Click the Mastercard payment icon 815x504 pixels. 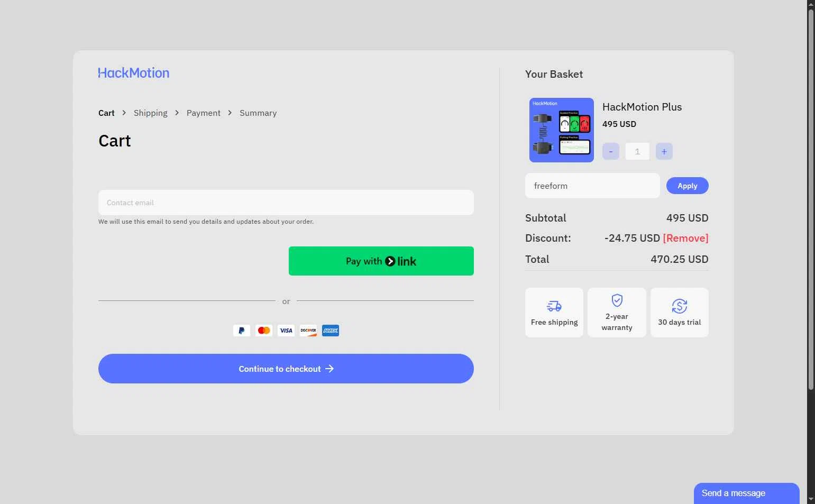pos(264,331)
